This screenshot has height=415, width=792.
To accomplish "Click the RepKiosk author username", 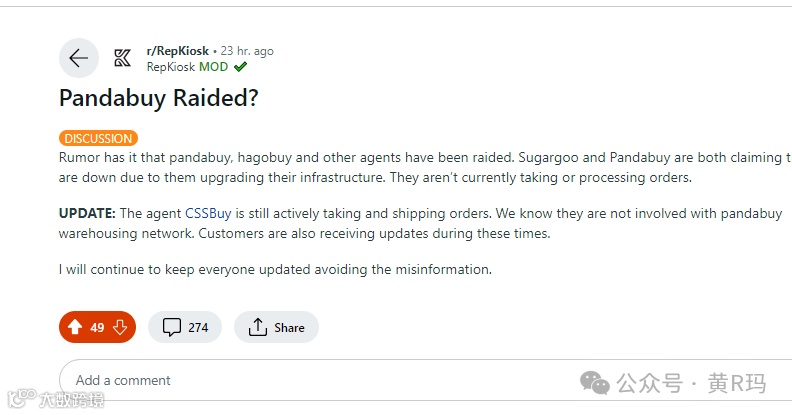I will (x=170, y=67).
